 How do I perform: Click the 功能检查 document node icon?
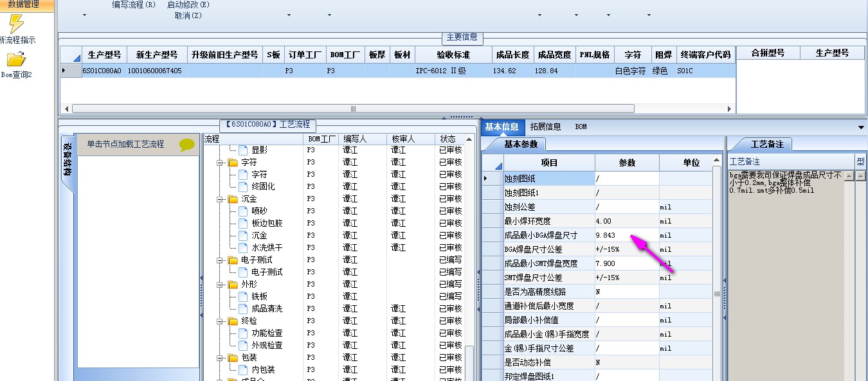click(x=243, y=333)
